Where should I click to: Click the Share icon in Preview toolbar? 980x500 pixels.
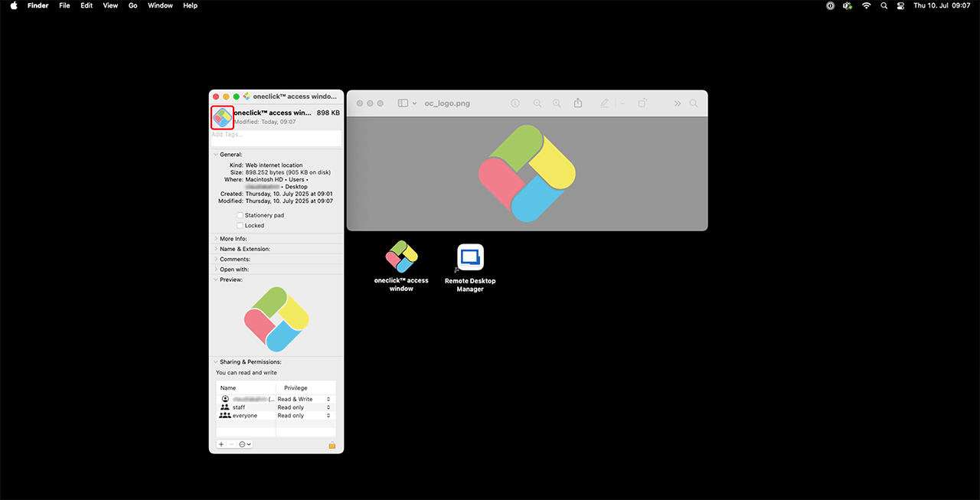pos(578,103)
